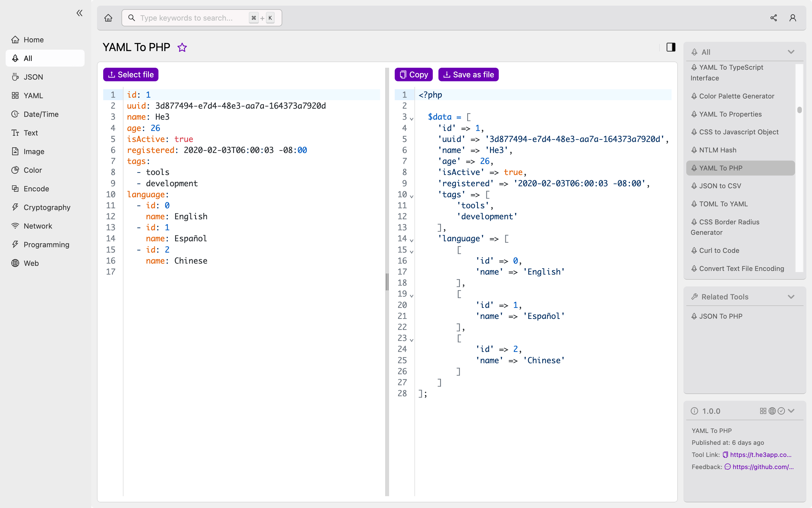Open CSS to Javascript Object tool

pyautogui.click(x=741, y=132)
